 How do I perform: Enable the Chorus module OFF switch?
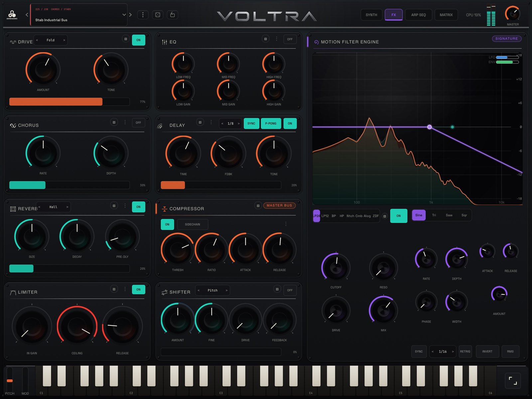pyautogui.click(x=138, y=123)
